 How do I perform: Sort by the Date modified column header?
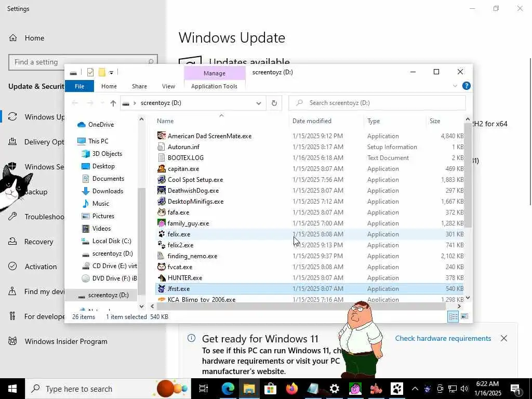click(x=312, y=121)
